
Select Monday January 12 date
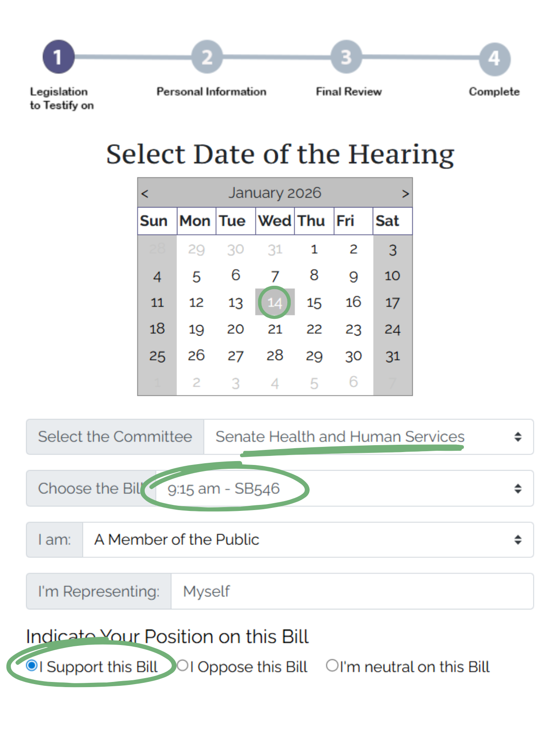click(x=196, y=303)
